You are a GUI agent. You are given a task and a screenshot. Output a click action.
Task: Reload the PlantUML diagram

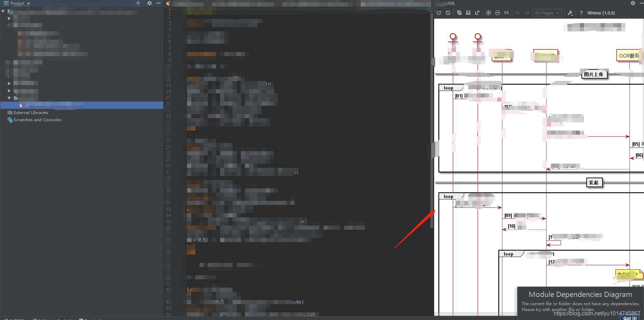click(x=439, y=13)
